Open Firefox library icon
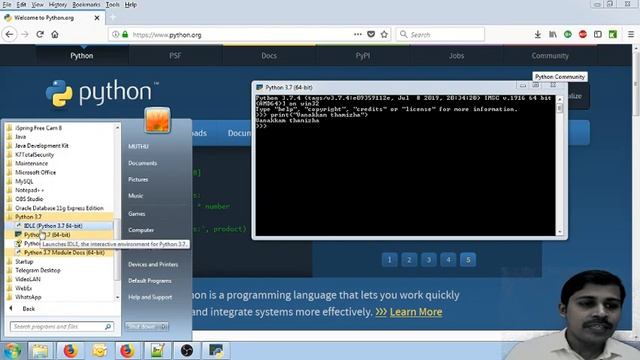 tap(553, 34)
